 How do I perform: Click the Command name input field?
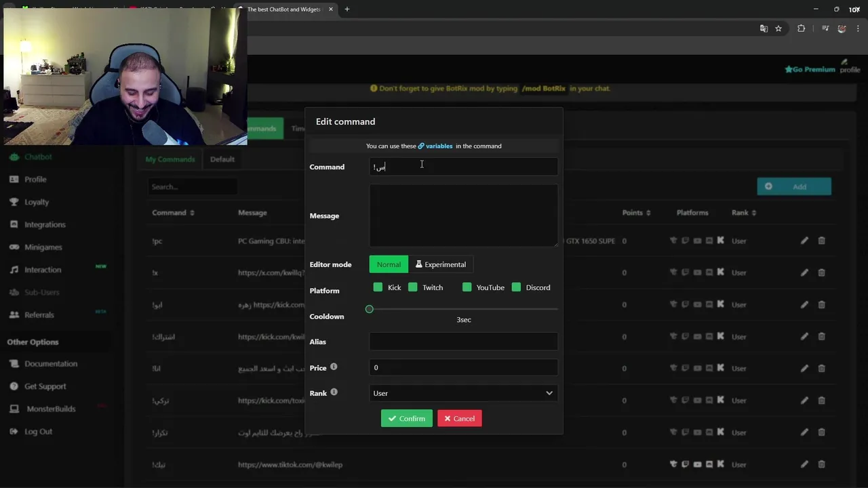coord(463,167)
